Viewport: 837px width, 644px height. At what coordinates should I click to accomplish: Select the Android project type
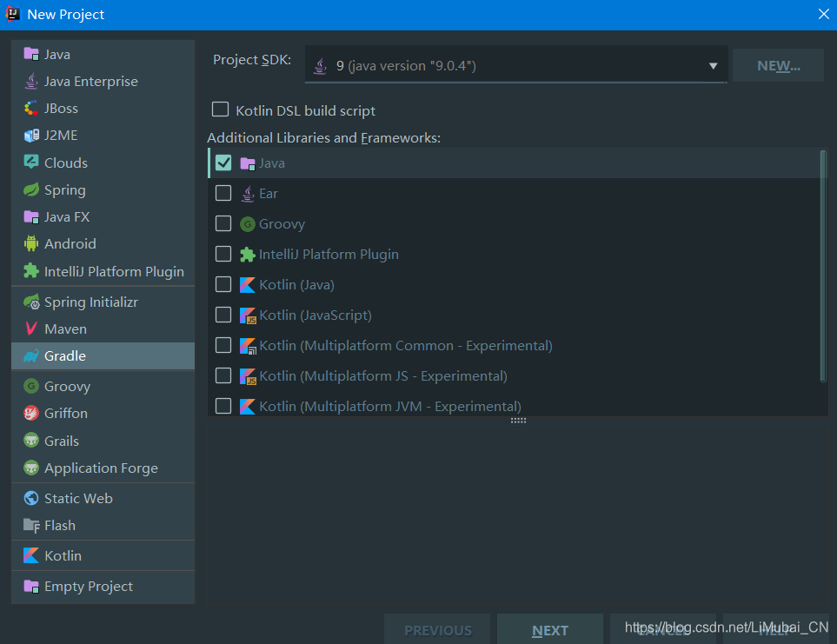point(103,244)
